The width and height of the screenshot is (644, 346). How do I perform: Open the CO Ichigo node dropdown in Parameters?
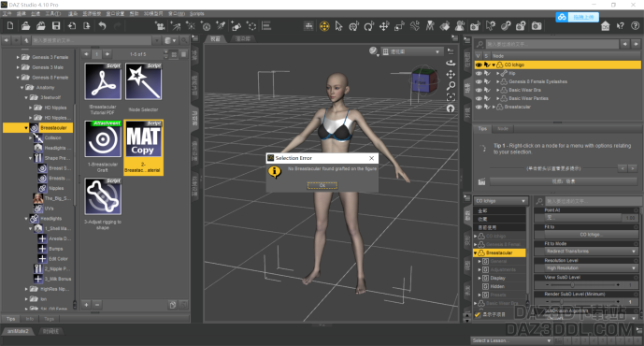500,201
